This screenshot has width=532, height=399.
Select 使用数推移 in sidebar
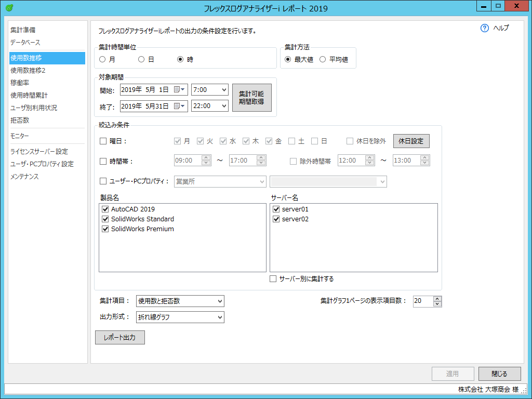[47, 58]
